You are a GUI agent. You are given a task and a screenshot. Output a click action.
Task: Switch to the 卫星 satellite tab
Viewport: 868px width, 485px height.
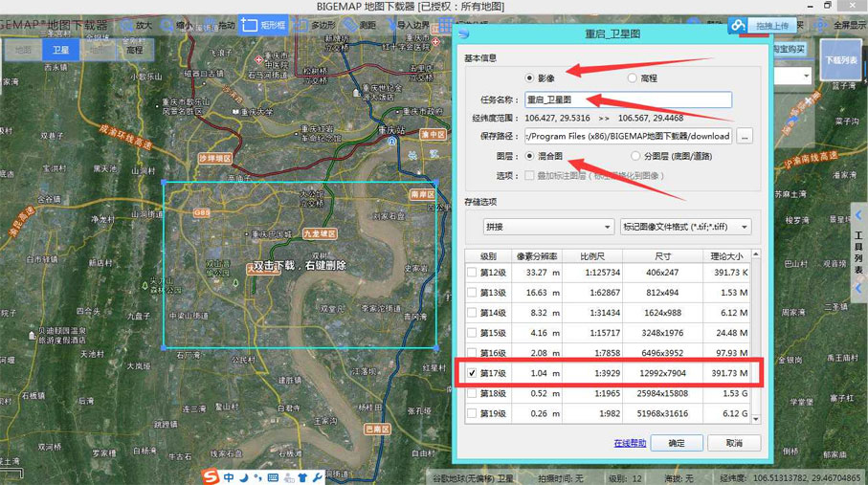[x=60, y=50]
